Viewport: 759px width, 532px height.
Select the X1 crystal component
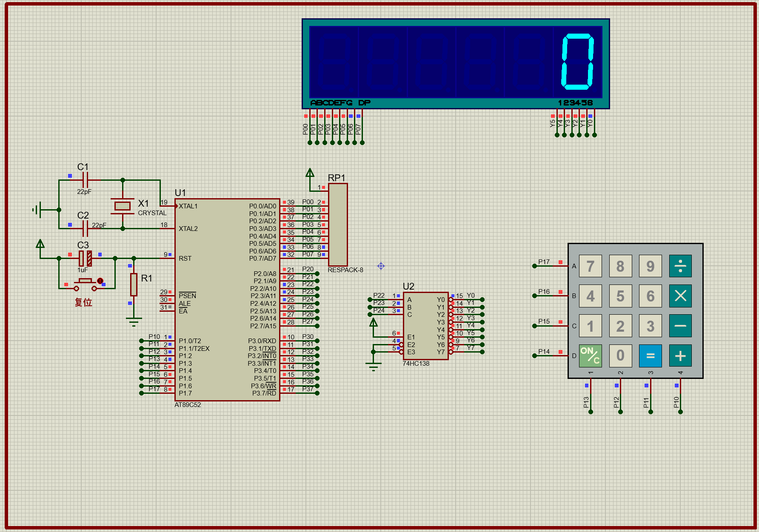(x=123, y=206)
